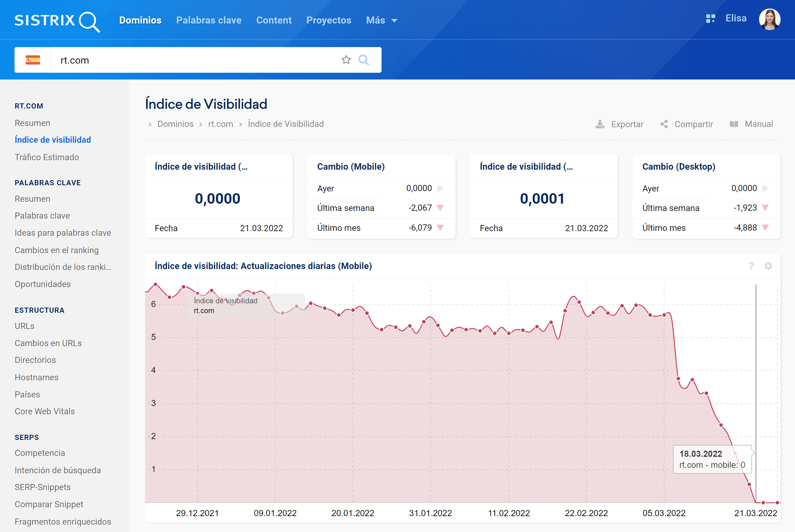Screen dimensions: 795x532
Task: Toggle rt.com series in chart legend
Action: click(x=204, y=310)
